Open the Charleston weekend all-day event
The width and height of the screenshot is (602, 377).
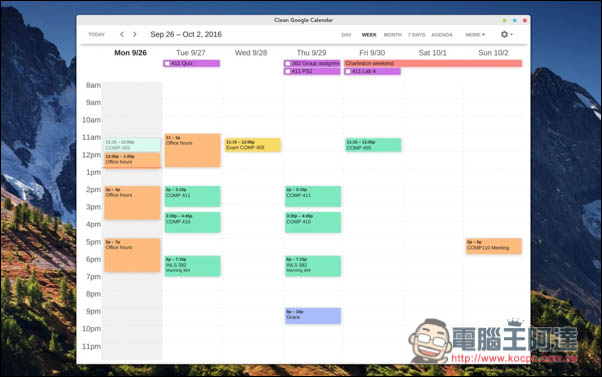point(433,63)
